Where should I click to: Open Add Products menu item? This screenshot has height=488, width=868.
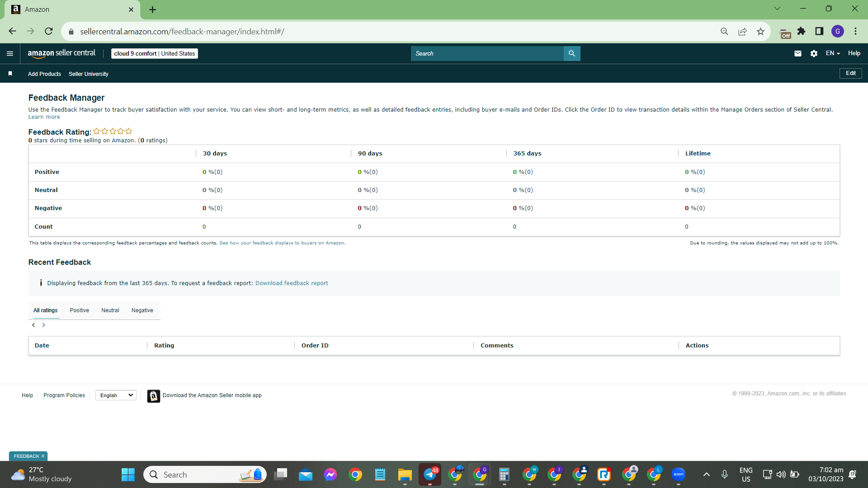(x=44, y=74)
